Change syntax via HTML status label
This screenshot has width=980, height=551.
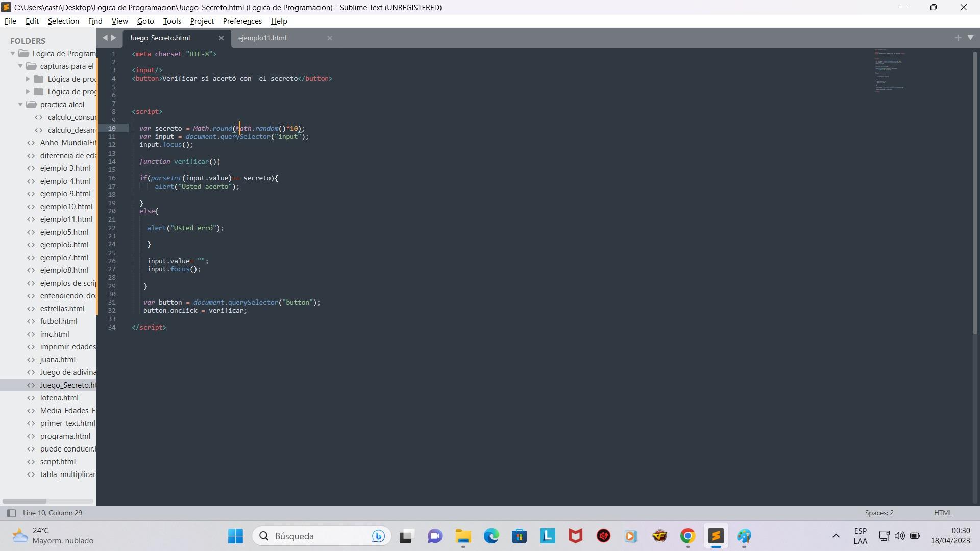pyautogui.click(x=943, y=513)
